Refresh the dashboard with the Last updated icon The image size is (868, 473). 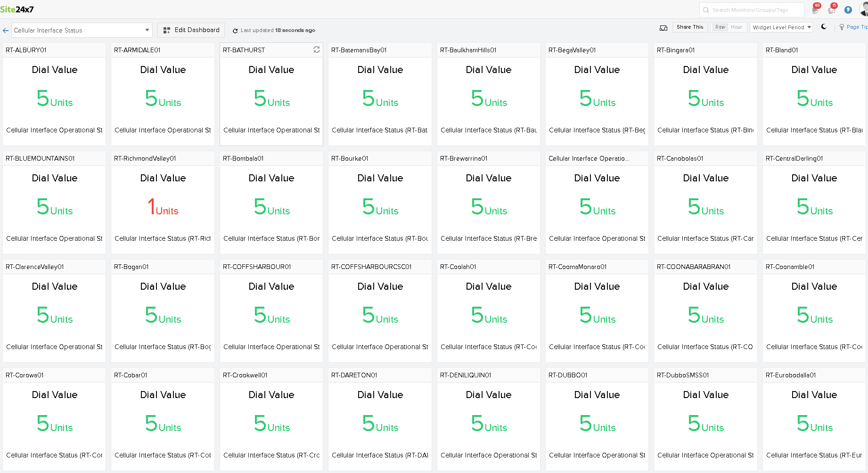(x=235, y=31)
